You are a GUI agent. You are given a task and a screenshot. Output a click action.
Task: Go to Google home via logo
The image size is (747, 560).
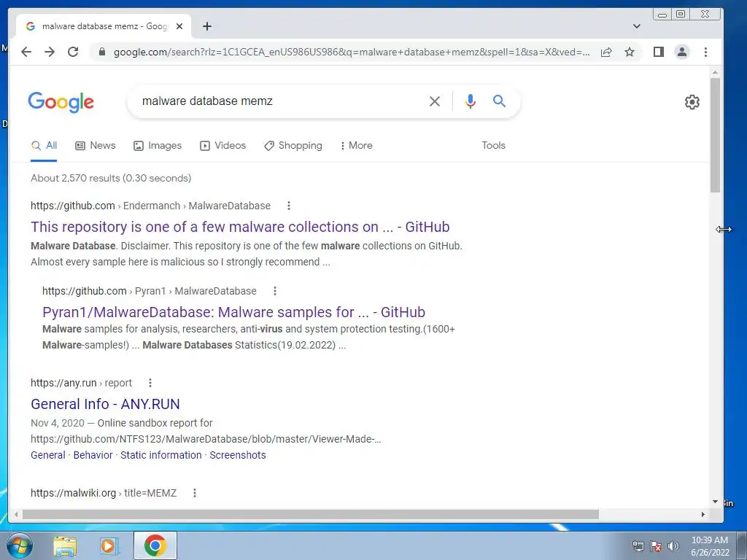tap(61, 102)
